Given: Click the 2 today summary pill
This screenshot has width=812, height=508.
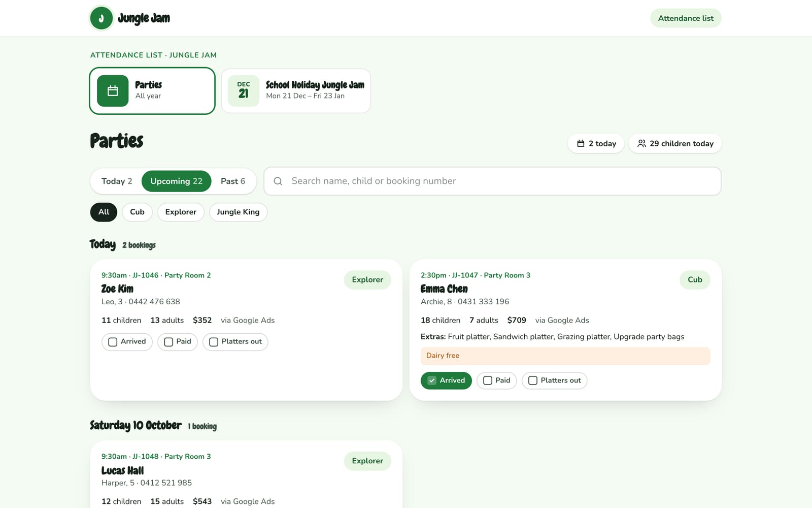Looking at the screenshot, I should [x=596, y=144].
